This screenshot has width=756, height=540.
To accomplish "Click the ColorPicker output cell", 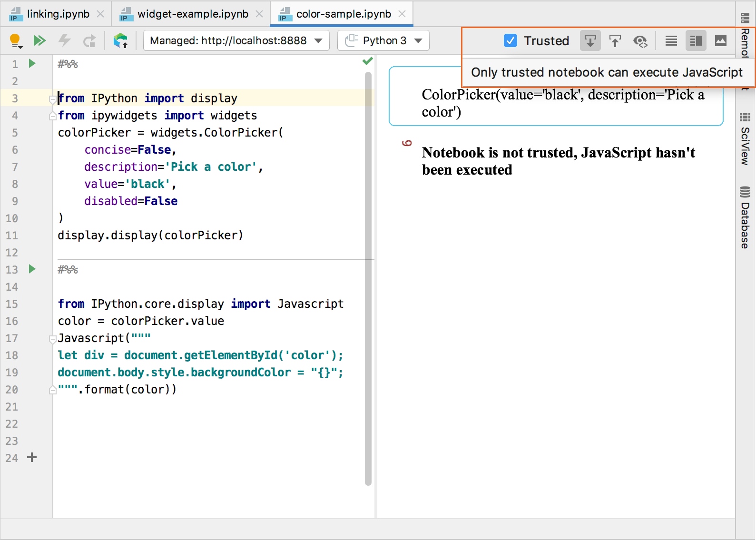I will [556, 96].
